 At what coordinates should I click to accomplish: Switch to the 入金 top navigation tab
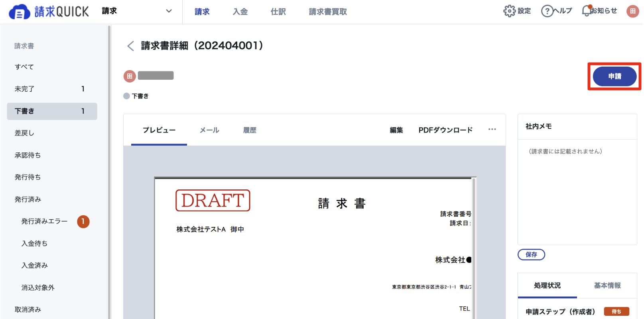(x=240, y=12)
